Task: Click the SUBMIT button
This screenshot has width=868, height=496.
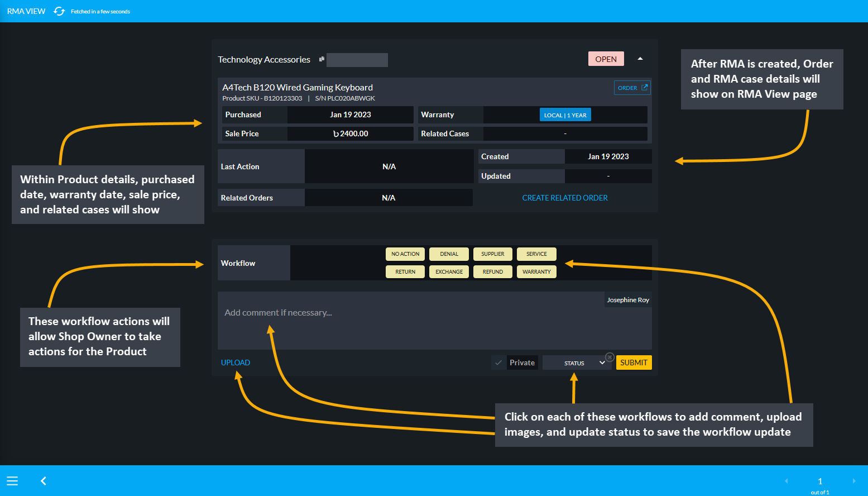Action: coord(634,363)
